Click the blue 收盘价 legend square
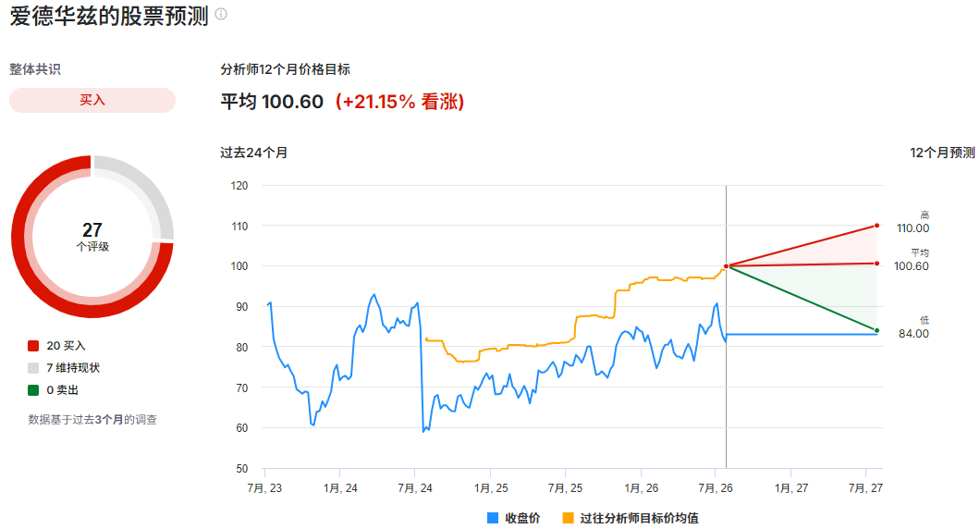Image resolution: width=980 pixels, height=529 pixels. point(493,518)
